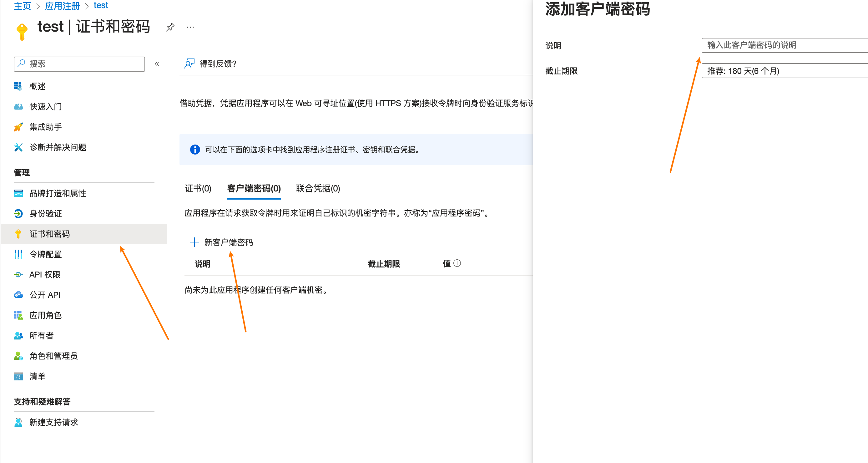Go to 身份验证 authentication page

(x=45, y=213)
